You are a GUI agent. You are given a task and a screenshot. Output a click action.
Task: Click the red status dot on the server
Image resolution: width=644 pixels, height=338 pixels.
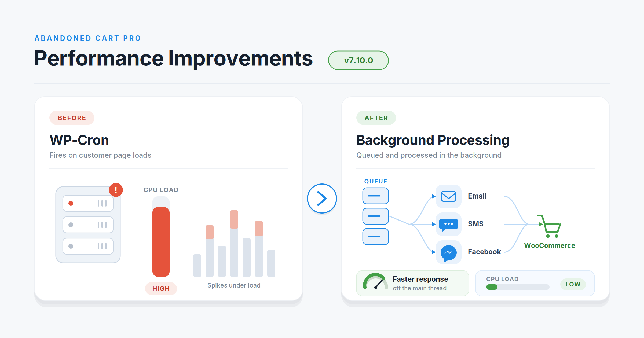[71, 203]
